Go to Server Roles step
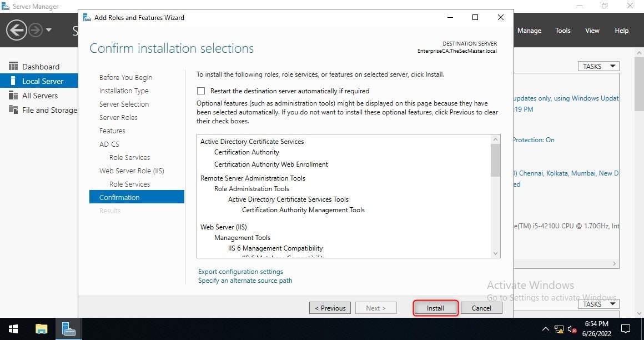 pos(118,117)
